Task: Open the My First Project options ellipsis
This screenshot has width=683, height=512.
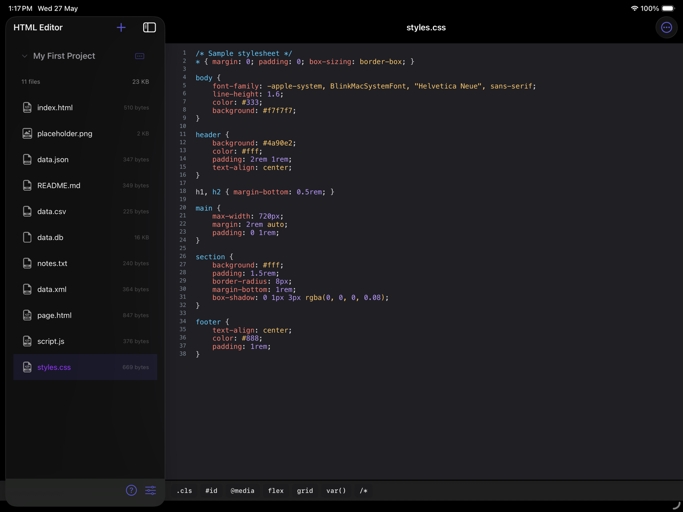Action: [139, 56]
